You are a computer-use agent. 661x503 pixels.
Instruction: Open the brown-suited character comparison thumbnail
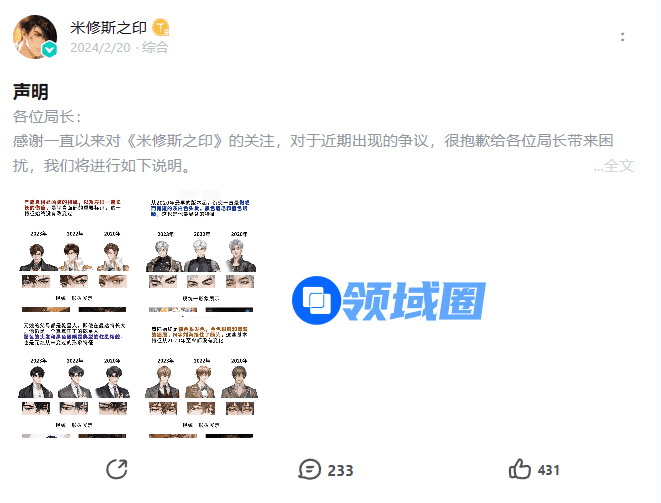pyautogui.click(x=201, y=381)
